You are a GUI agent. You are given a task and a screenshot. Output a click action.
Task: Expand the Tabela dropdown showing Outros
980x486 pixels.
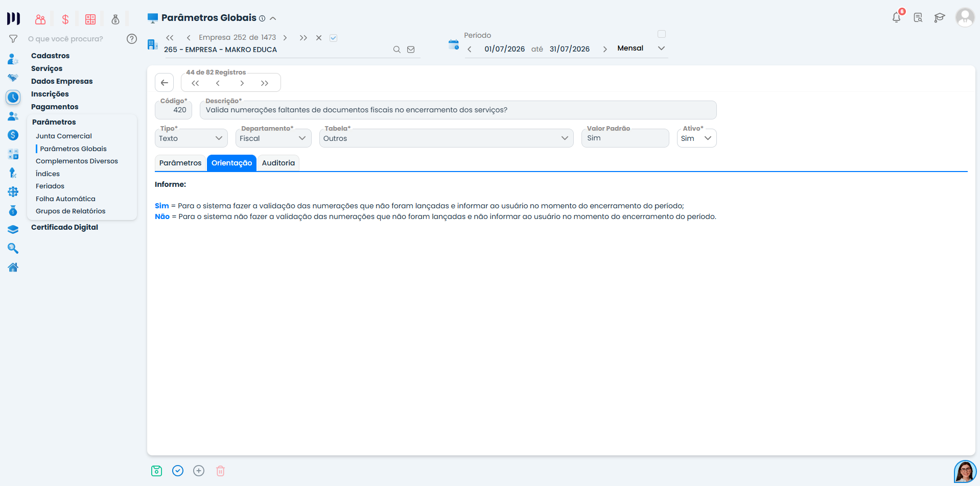[447, 138]
